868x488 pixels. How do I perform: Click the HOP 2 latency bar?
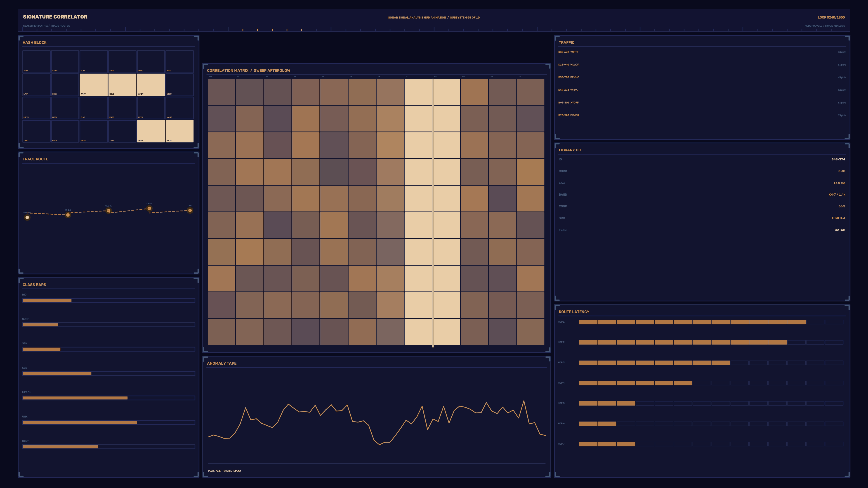point(711,343)
